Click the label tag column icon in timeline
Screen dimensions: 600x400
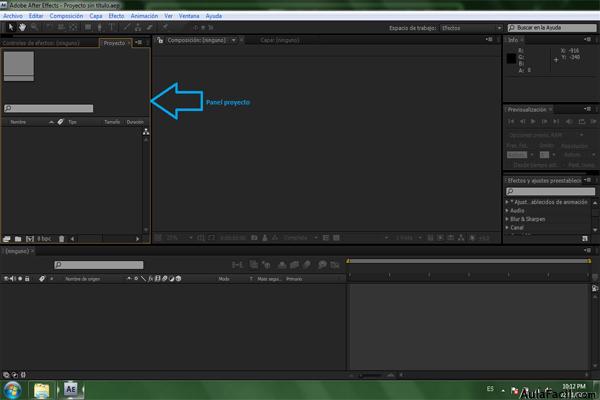click(x=42, y=279)
